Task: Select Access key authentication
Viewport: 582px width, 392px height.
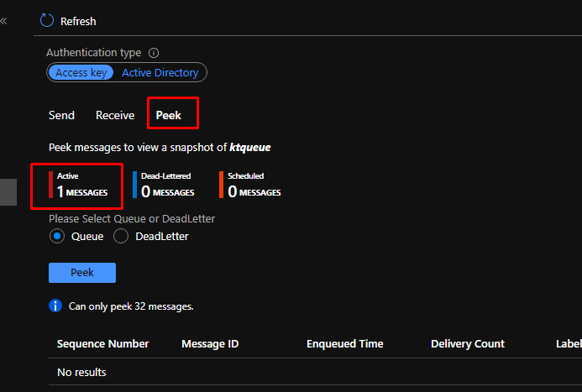Action: pyautogui.click(x=81, y=73)
